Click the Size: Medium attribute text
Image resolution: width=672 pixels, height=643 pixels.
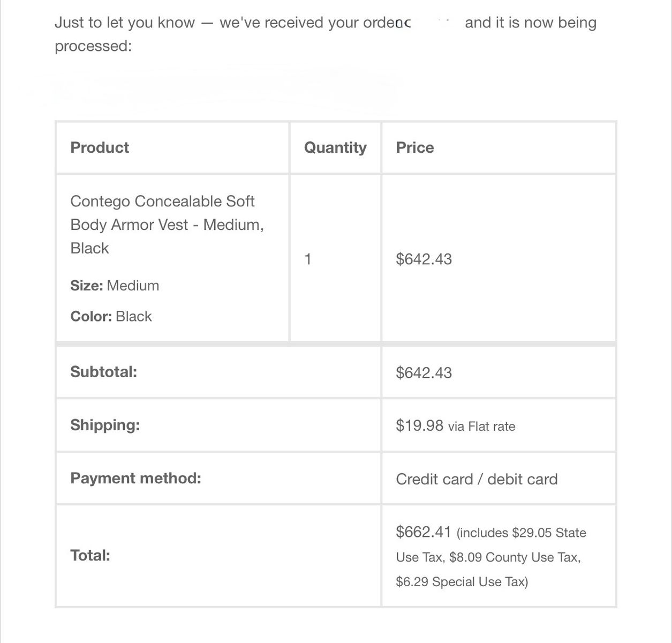pyautogui.click(x=115, y=285)
